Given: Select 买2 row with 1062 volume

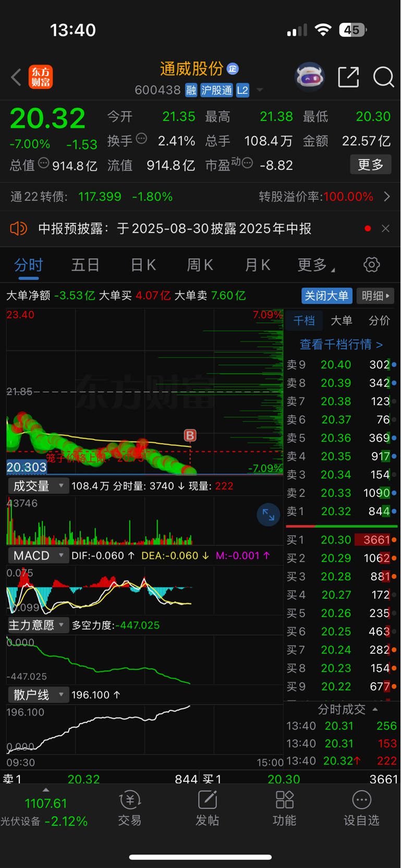Looking at the screenshot, I should pyautogui.click(x=342, y=558).
